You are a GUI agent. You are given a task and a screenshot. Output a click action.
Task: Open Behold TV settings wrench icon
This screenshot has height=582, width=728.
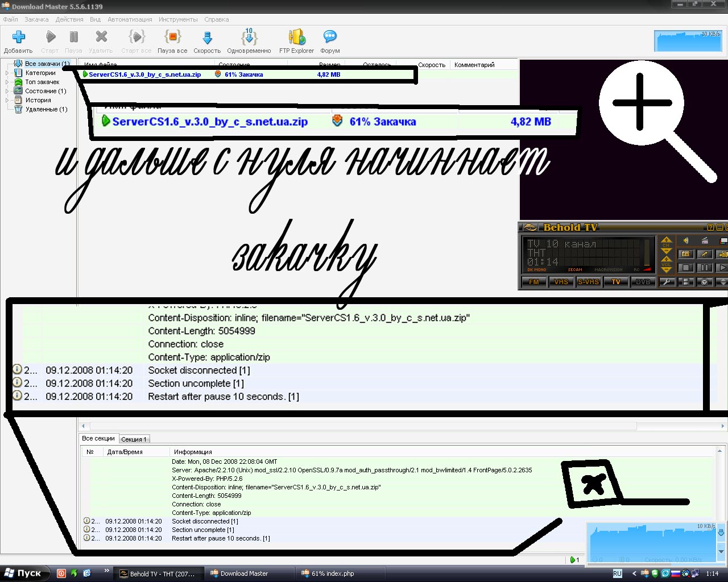point(666,282)
